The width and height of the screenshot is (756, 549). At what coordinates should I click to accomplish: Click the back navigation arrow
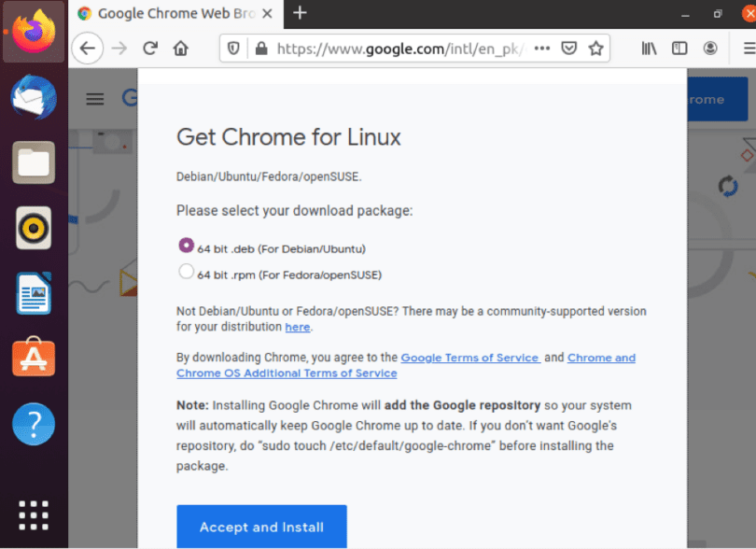tap(86, 48)
